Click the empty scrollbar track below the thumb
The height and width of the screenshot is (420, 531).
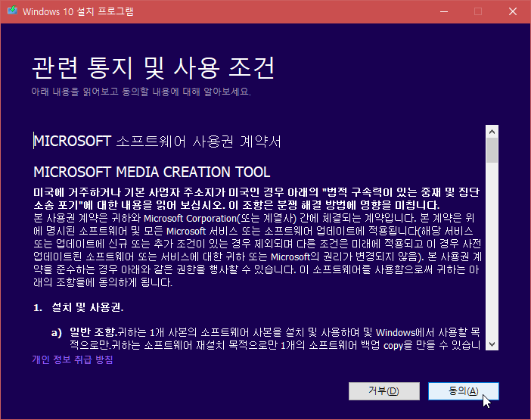(492, 250)
